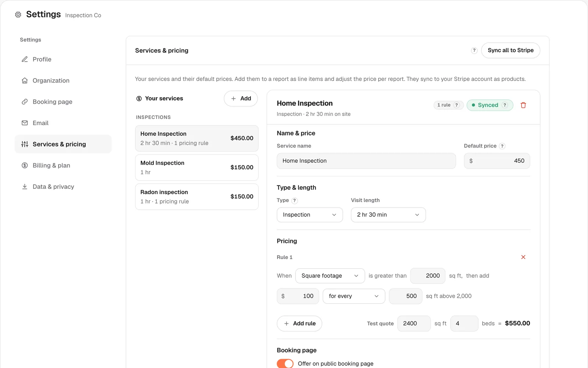Click the help icon next to Default price
This screenshot has width=588, height=368.
(x=502, y=146)
